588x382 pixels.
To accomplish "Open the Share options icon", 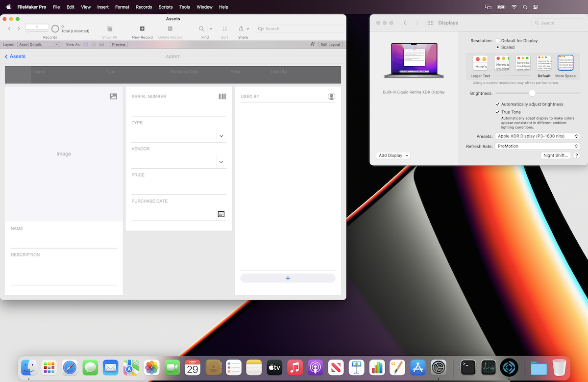I will (x=241, y=28).
